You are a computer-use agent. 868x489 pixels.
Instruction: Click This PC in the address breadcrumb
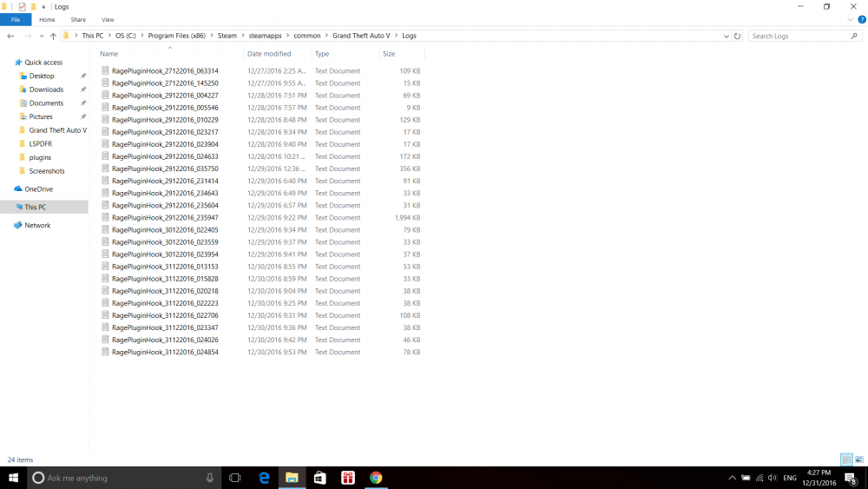pos(93,36)
